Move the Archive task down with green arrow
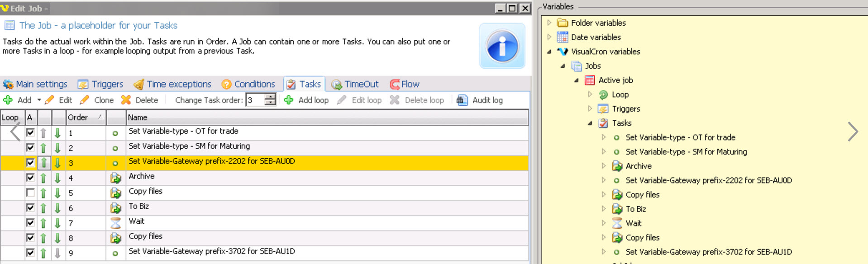This screenshot has width=868, height=264. tap(57, 178)
